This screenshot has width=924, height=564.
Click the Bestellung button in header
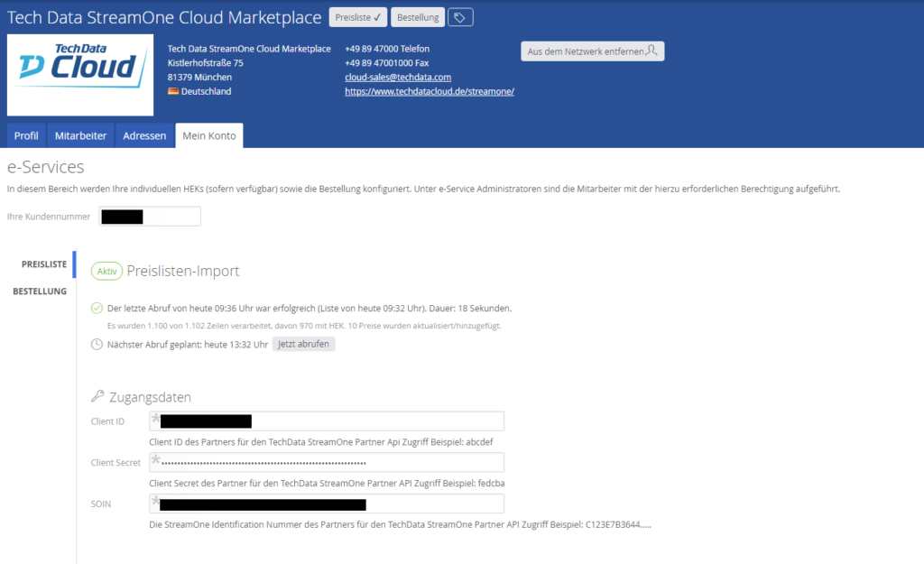click(x=418, y=18)
